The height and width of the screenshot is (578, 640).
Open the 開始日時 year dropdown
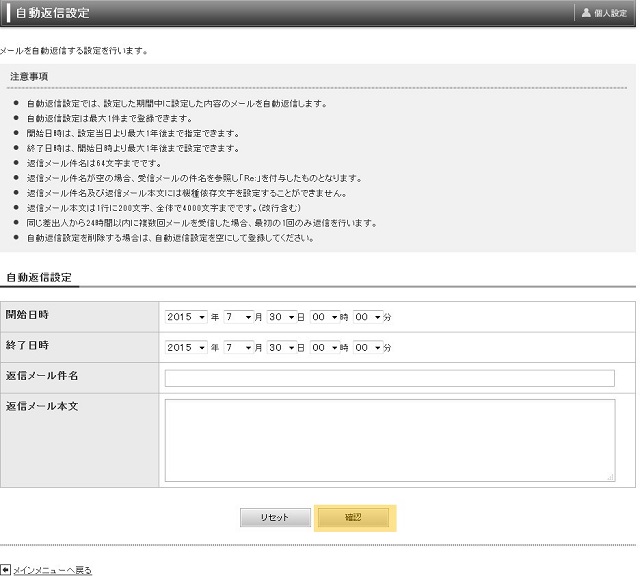pos(186,317)
